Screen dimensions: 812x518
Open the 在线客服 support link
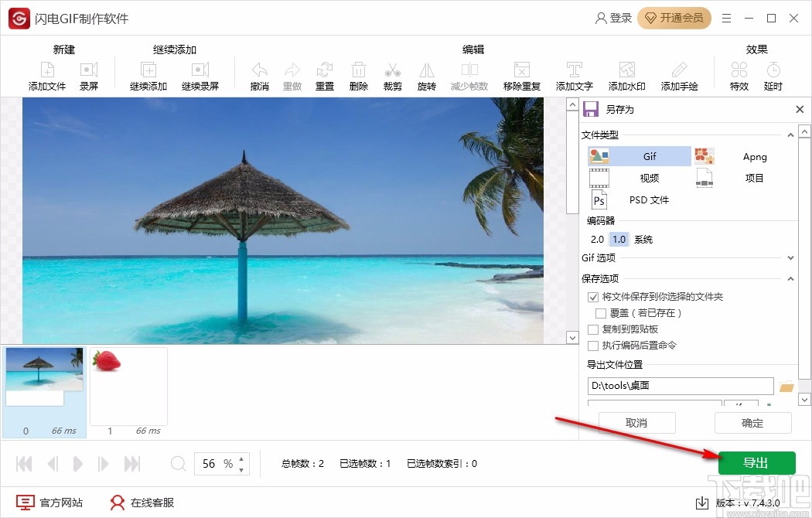142,503
